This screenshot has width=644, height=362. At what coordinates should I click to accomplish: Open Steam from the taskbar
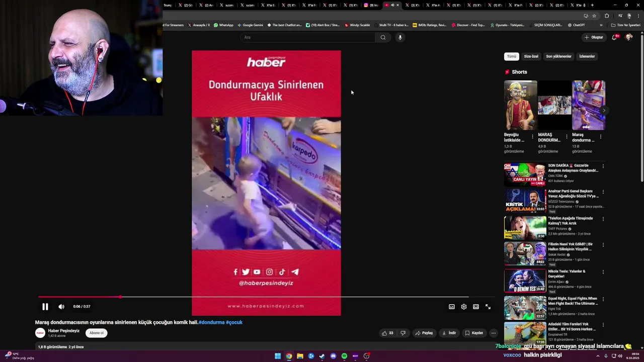tap(322, 356)
